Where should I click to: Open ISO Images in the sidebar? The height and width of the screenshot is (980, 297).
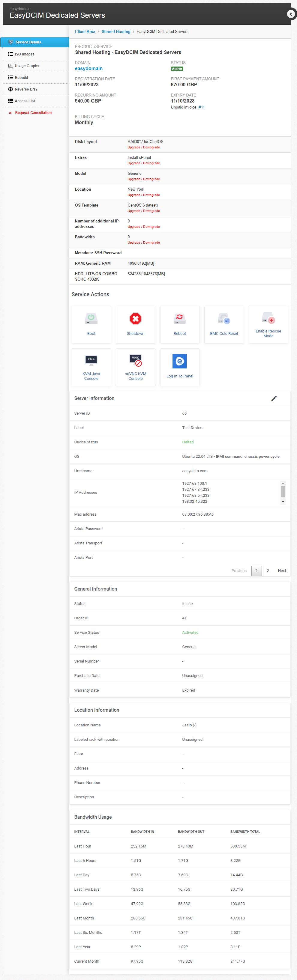[x=36, y=54]
